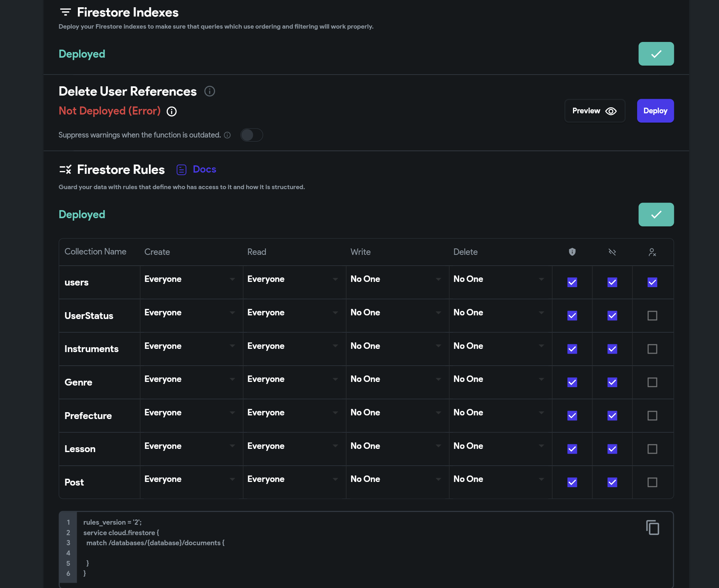
Task: Click info icon beside Delete User References
Action: click(209, 91)
